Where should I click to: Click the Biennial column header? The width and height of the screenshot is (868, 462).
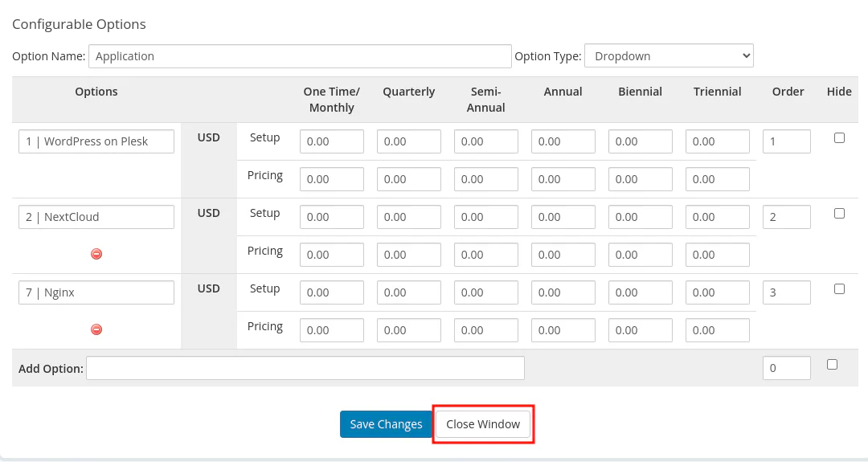(x=641, y=92)
